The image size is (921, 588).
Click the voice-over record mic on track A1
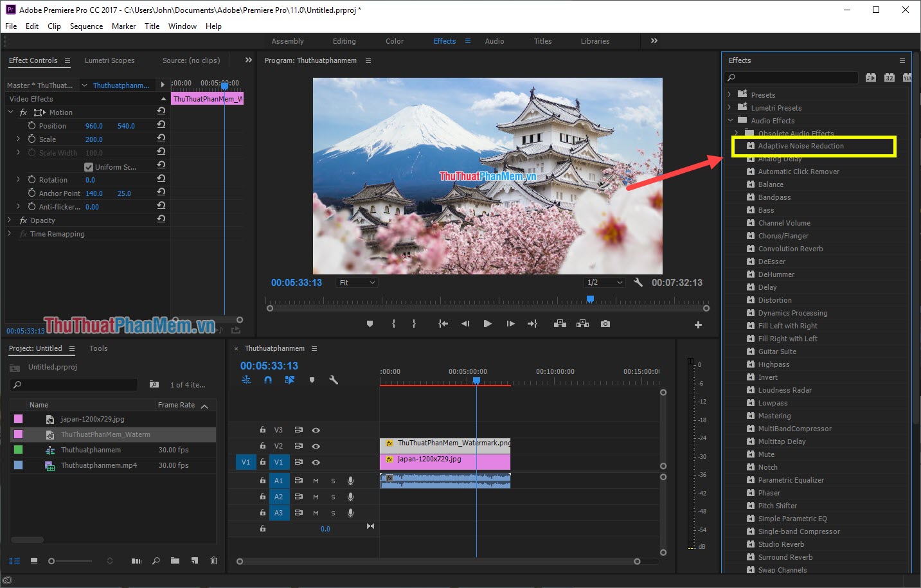[350, 480]
